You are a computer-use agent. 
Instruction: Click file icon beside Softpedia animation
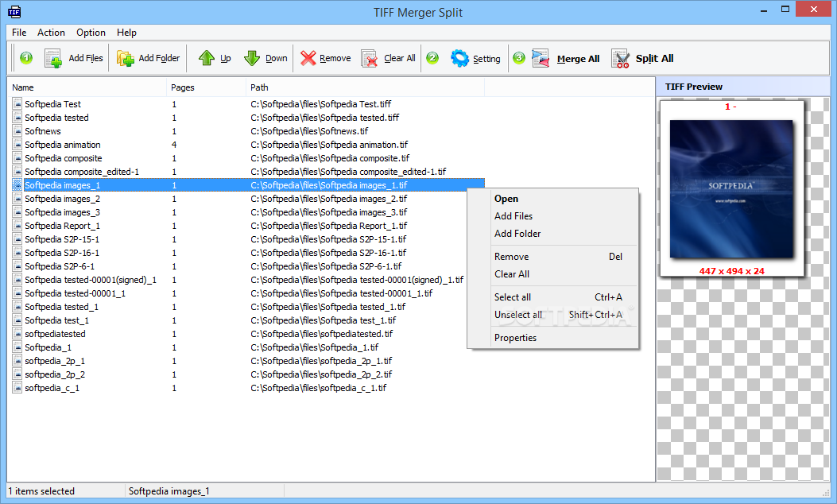pos(17,144)
